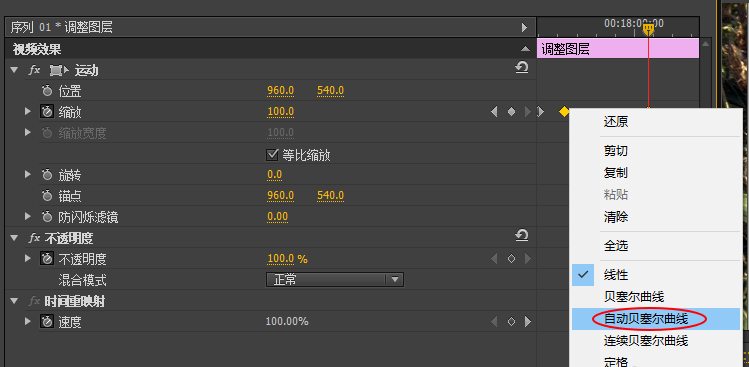
Task: Go to next 缩放 keyframe
Action: point(528,112)
